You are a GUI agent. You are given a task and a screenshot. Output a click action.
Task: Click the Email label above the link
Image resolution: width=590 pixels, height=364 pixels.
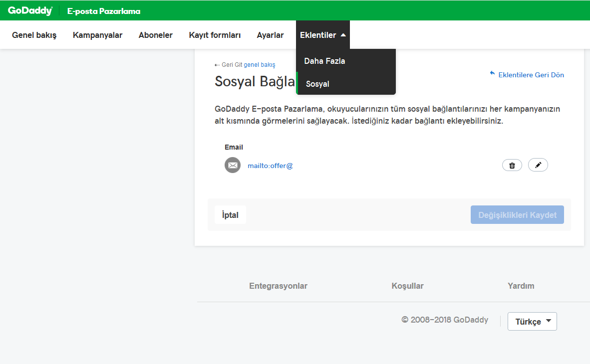(234, 147)
